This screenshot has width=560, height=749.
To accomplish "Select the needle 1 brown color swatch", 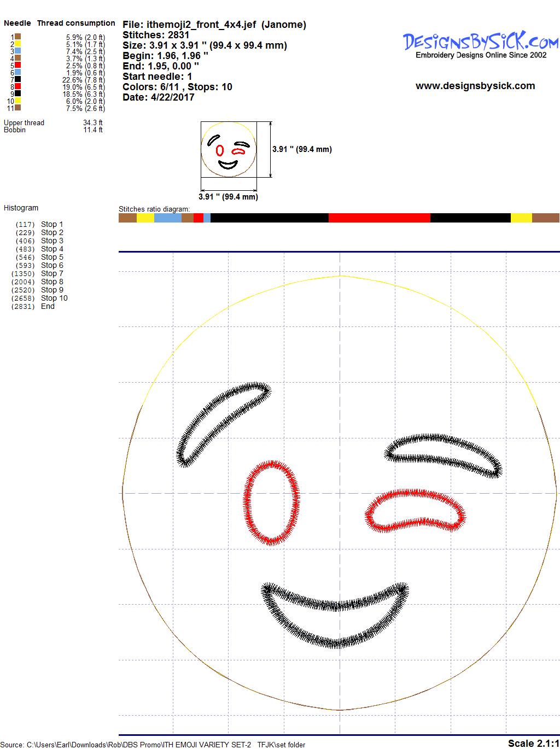I will tap(17, 37).
